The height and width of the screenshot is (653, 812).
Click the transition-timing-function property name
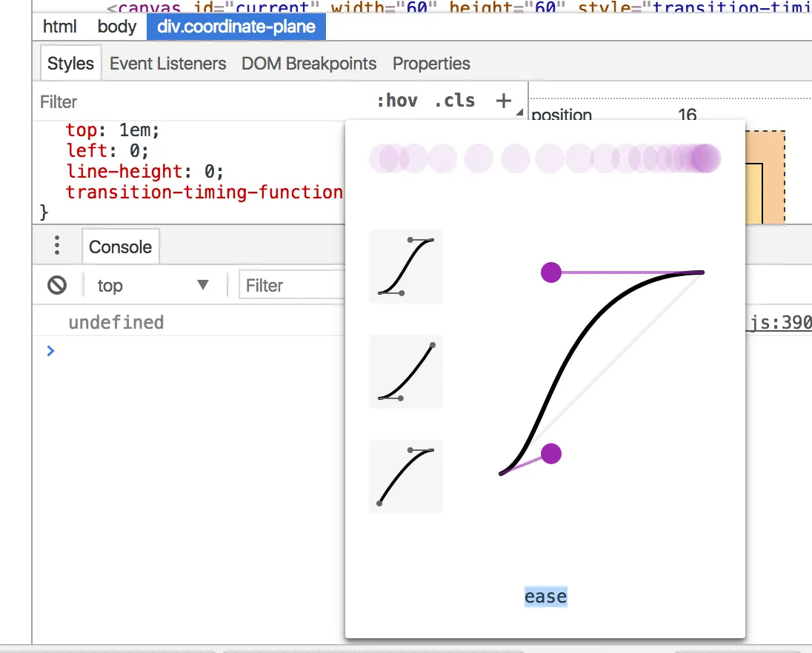tap(204, 192)
